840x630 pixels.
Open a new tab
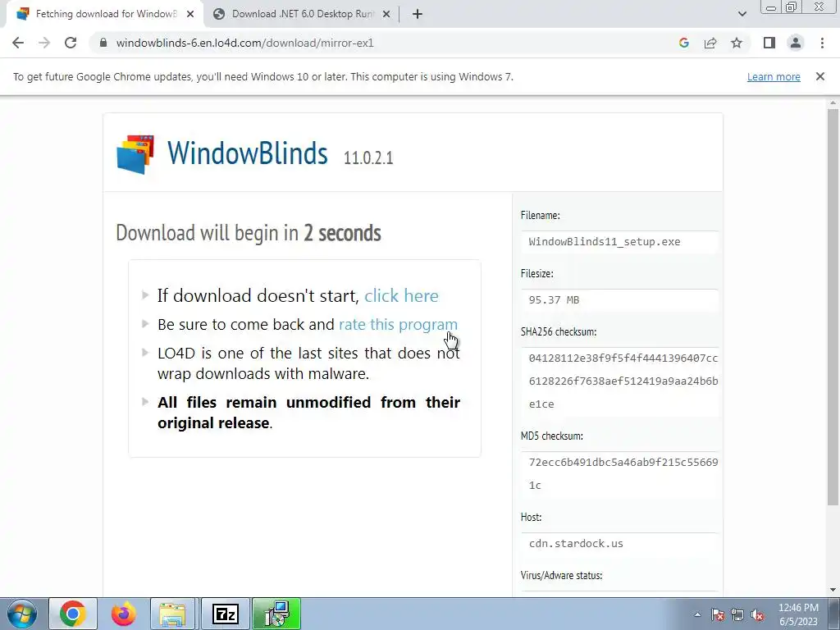coord(418,14)
